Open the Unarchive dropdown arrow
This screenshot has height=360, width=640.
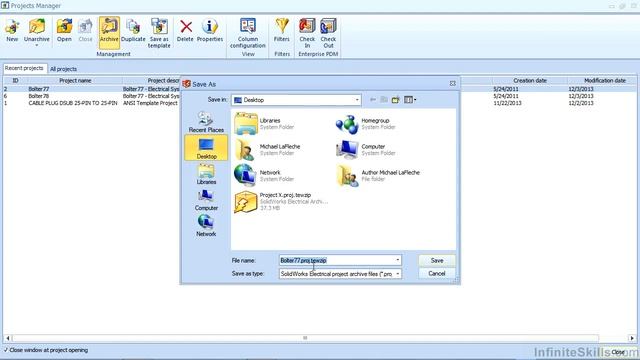(x=37, y=45)
